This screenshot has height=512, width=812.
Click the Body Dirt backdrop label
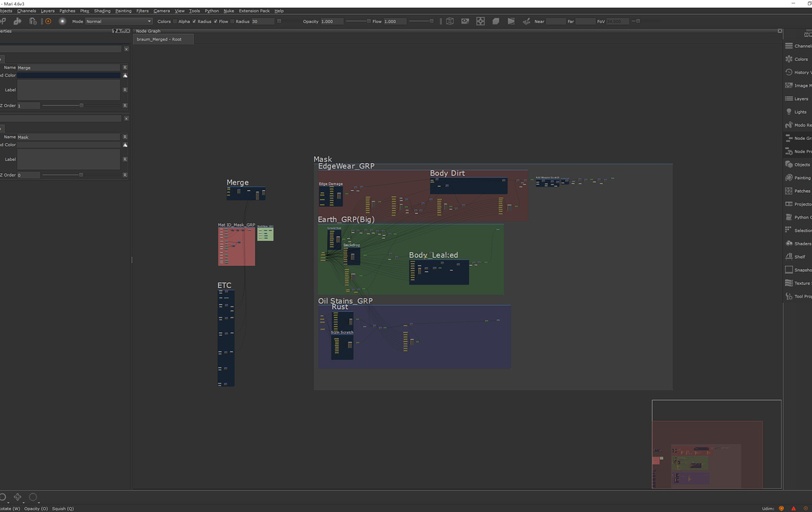click(447, 173)
